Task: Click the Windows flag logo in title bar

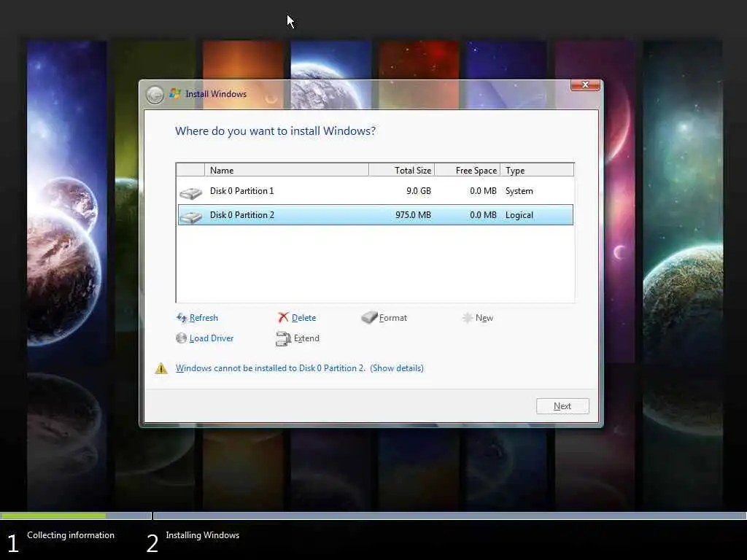Action: click(175, 94)
